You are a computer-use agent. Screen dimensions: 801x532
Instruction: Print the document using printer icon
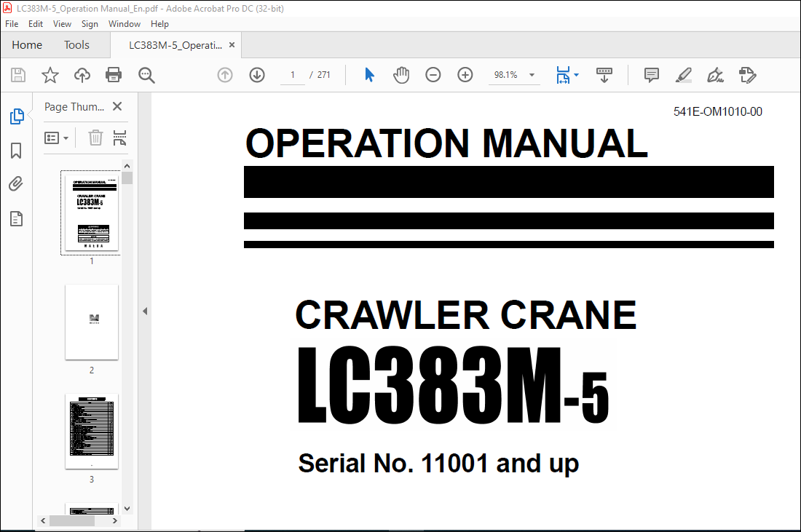[114, 75]
